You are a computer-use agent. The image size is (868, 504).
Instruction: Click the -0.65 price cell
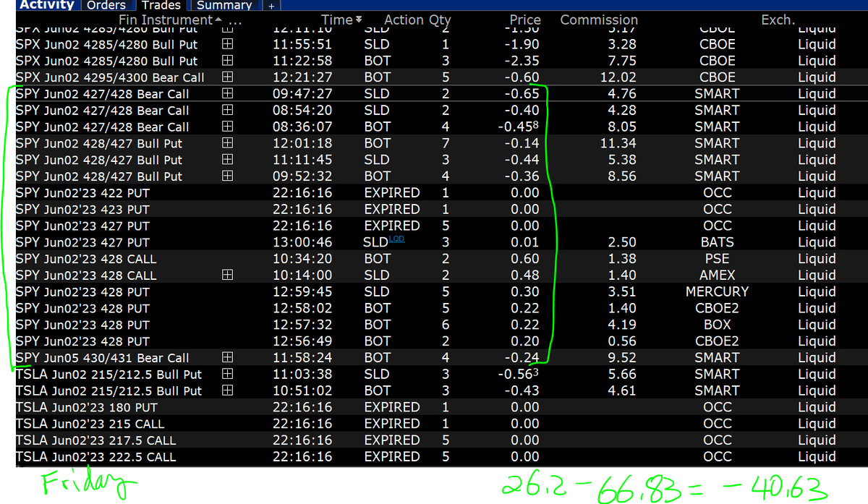tap(521, 94)
